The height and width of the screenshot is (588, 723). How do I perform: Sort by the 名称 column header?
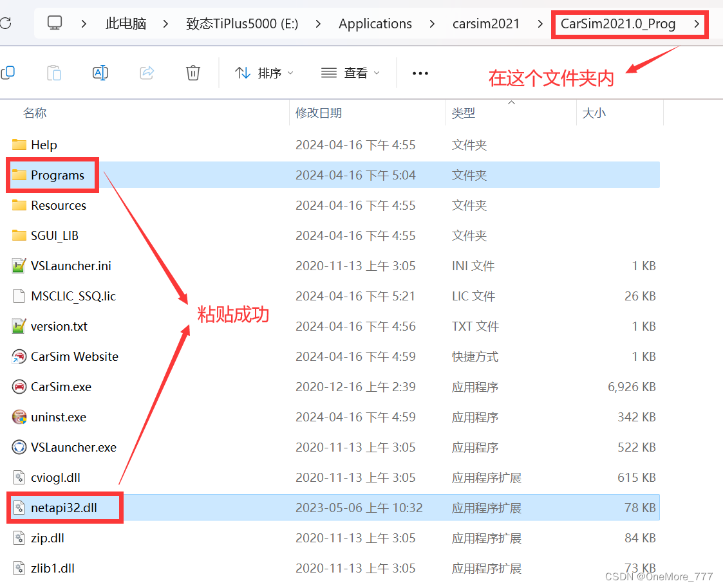35,113
